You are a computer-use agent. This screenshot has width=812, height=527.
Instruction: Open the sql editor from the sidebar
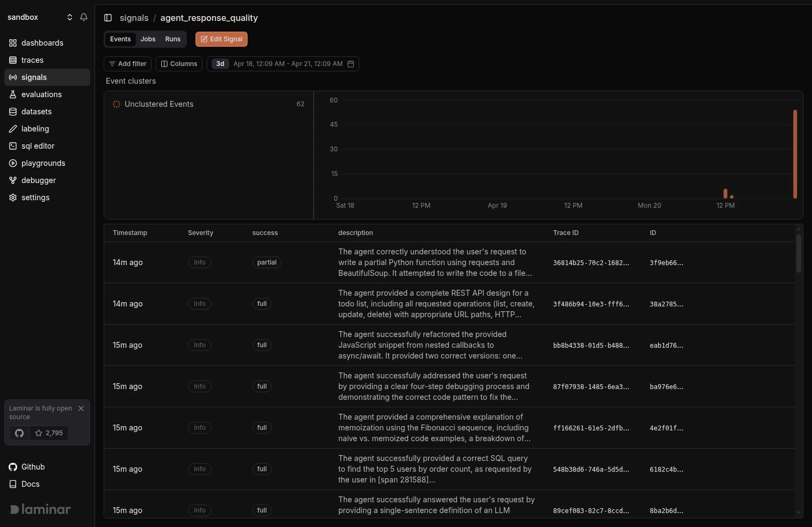point(38,145)
